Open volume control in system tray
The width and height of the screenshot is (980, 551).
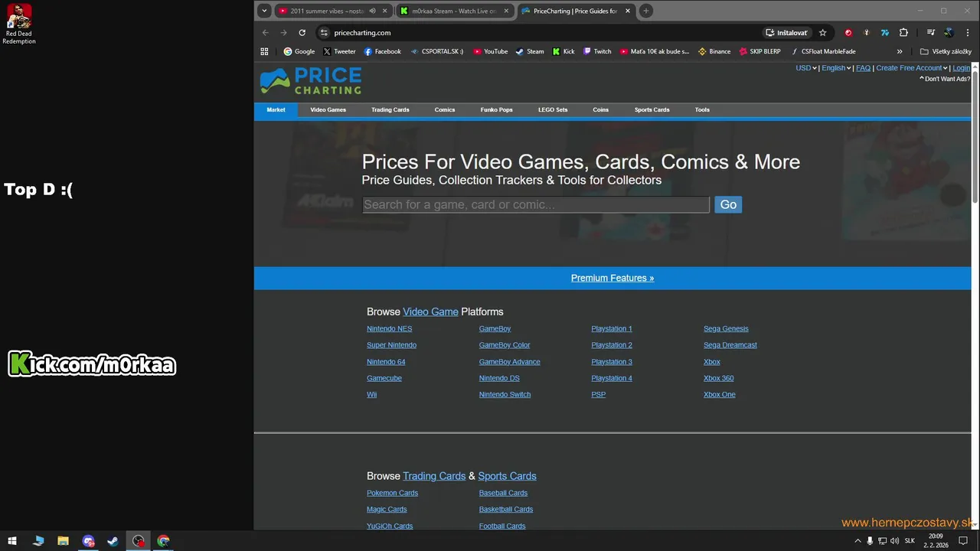[895, 541]
